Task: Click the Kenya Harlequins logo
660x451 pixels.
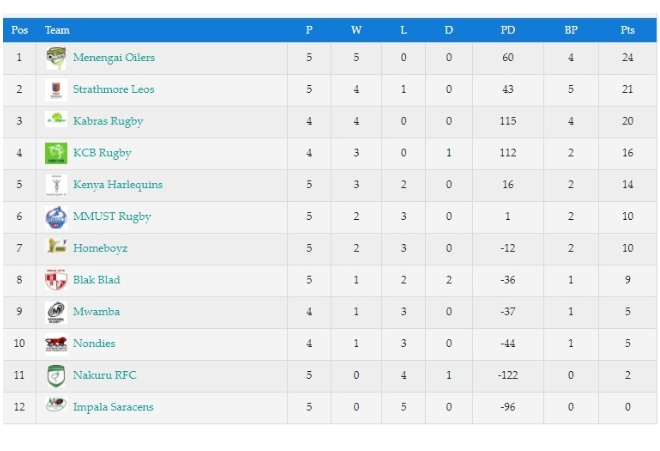Action: [56, 185]
